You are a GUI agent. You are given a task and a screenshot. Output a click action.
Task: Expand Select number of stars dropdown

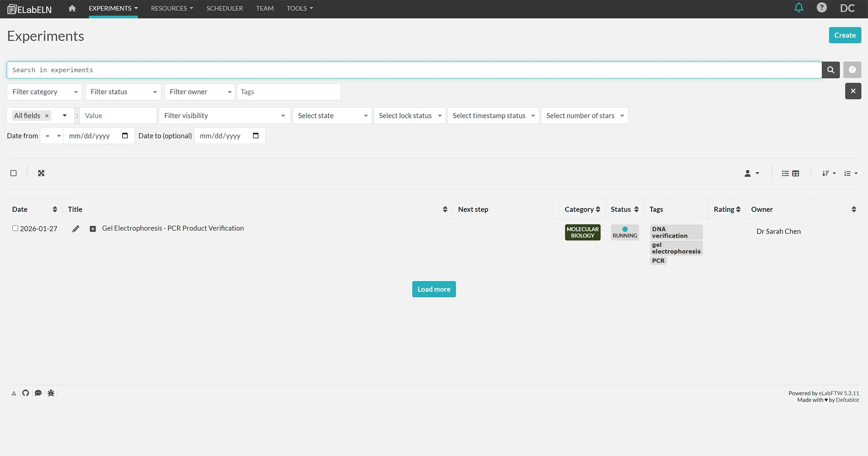(x=584, y=116)
